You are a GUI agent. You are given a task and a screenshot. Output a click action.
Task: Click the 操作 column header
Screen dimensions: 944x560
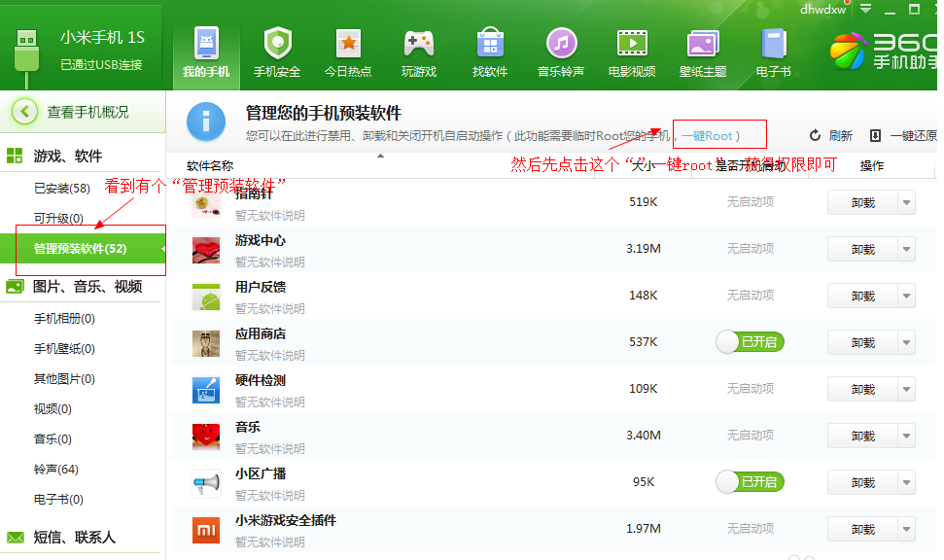(x=872, y=165)
